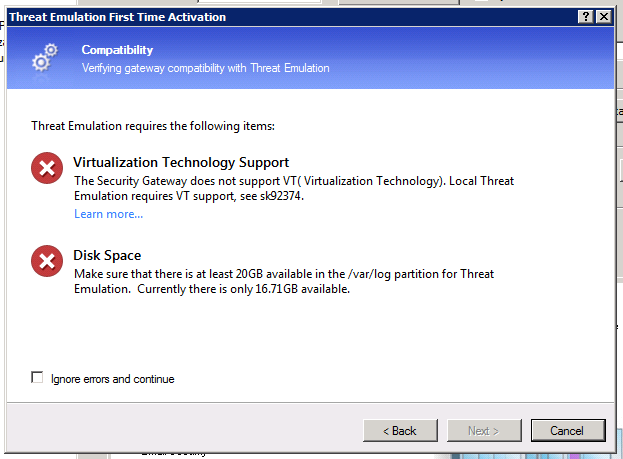Select the Disk Space heading
The height and width of the screenshot is (459, 623).
[107, 256]
